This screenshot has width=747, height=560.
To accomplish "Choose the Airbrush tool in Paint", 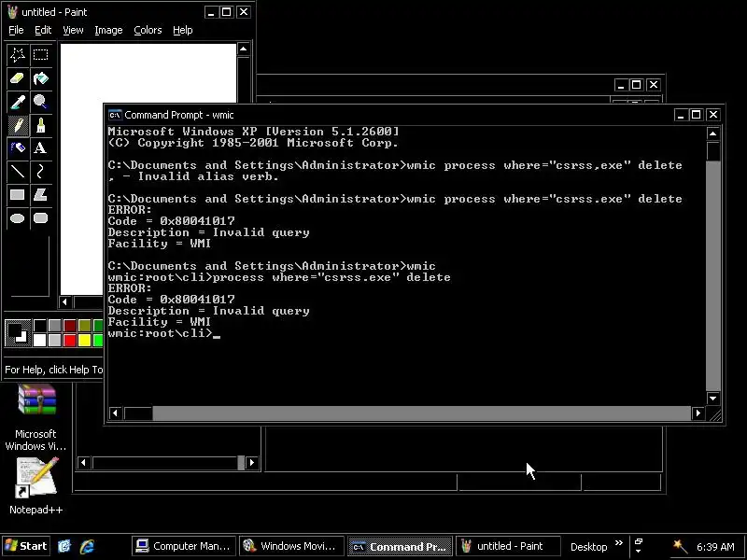I will (18, 148).
